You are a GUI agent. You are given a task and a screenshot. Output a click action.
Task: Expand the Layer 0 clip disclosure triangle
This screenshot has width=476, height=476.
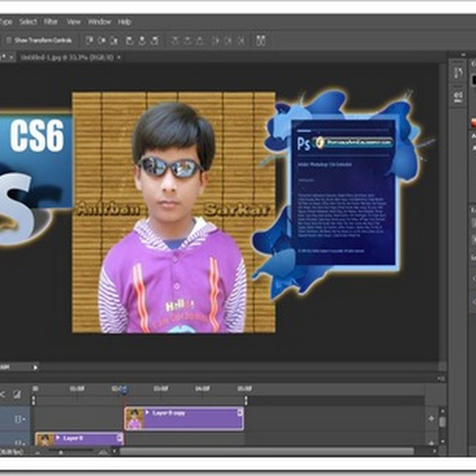58,439
